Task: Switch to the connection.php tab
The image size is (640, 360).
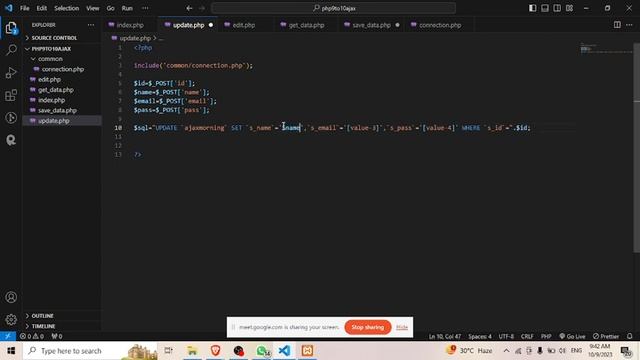Action: 440,25
